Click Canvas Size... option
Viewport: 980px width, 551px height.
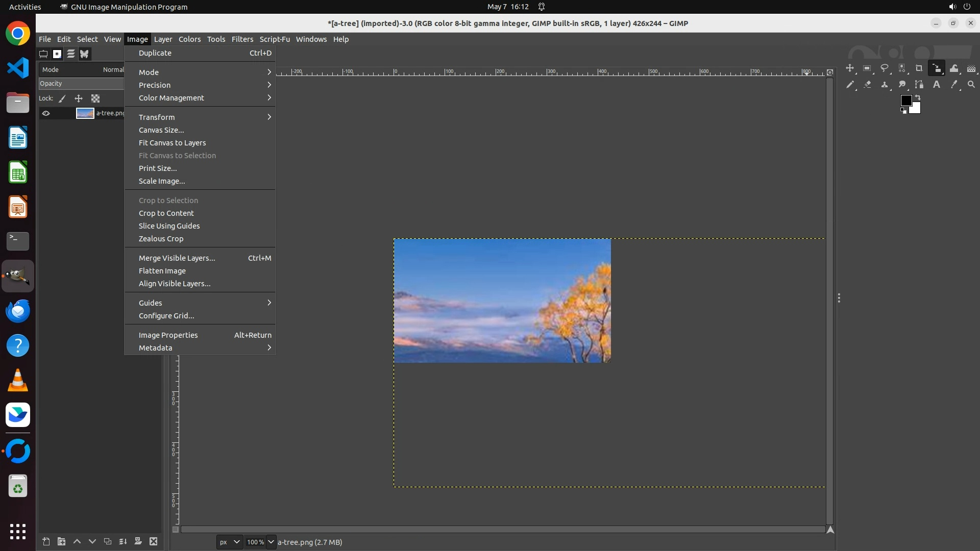point(161,130)
